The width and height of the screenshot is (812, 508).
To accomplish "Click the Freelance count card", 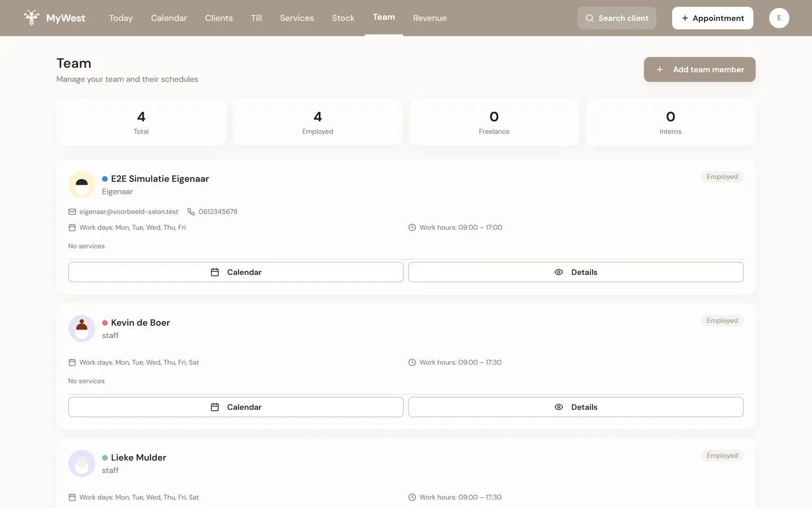I will 494,122.
